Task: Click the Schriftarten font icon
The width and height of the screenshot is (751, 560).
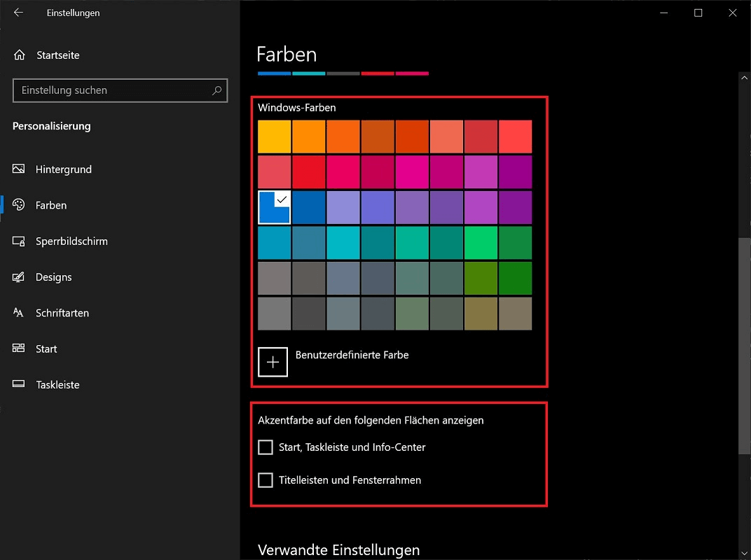Action: (x=19, y=312)
